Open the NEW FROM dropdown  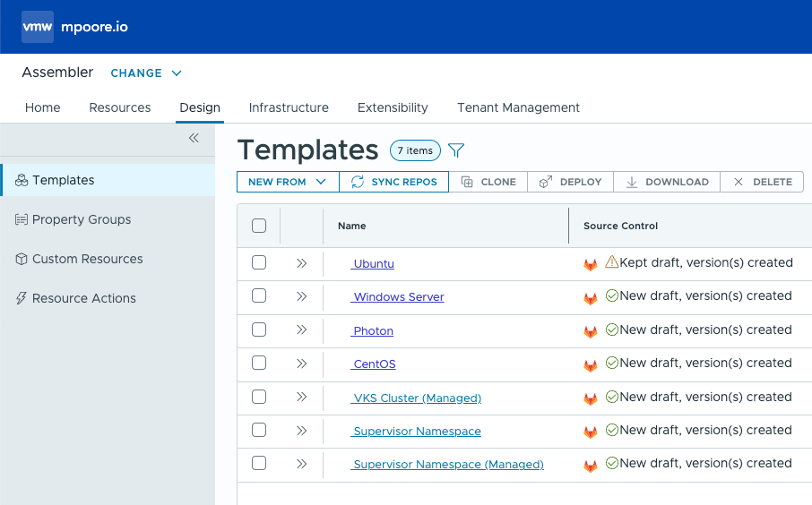pos(288,182)
